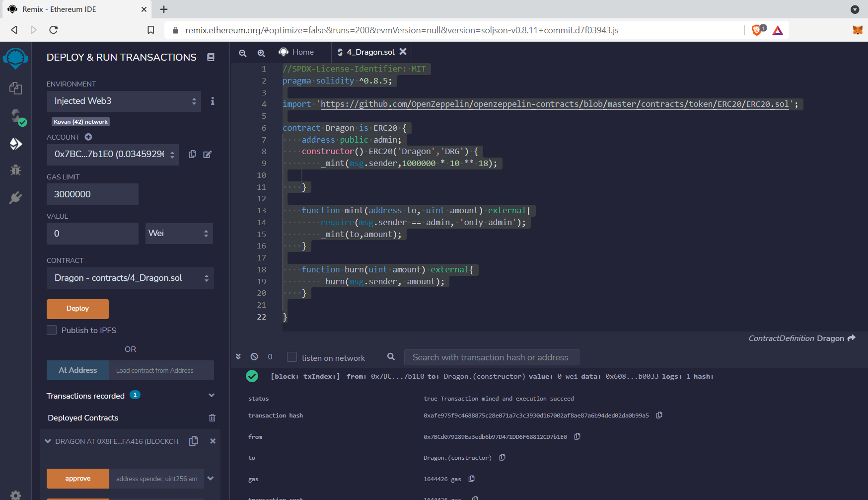Open the Environment dropdown Injected Web3
868x500 pixels.
tap(124, 101)
